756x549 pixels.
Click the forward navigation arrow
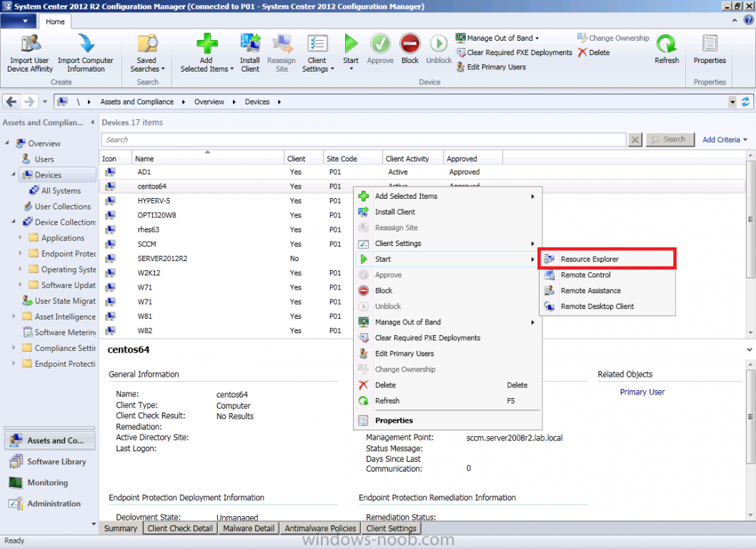coord(29,102)
